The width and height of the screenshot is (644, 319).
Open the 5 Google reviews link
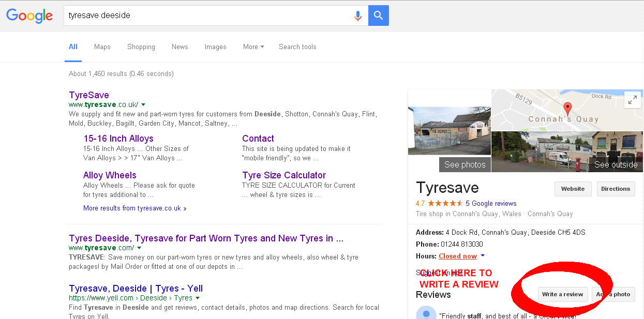491,203
